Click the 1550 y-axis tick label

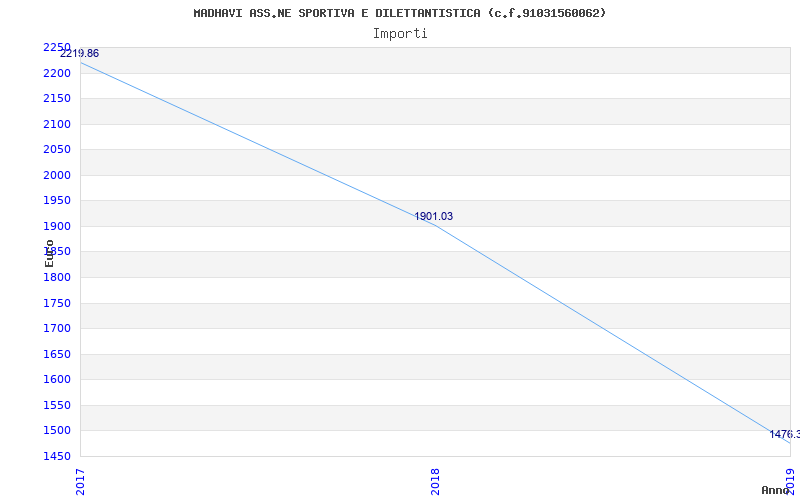(57, 406)
